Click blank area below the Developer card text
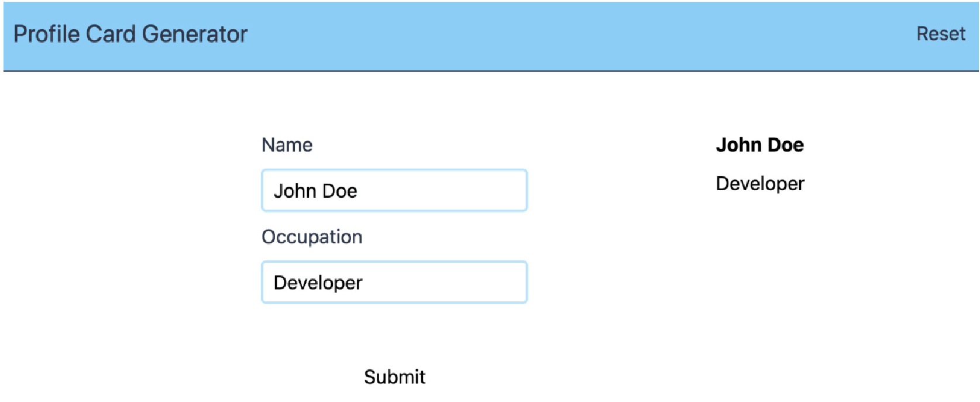 [x=760, y=263]
